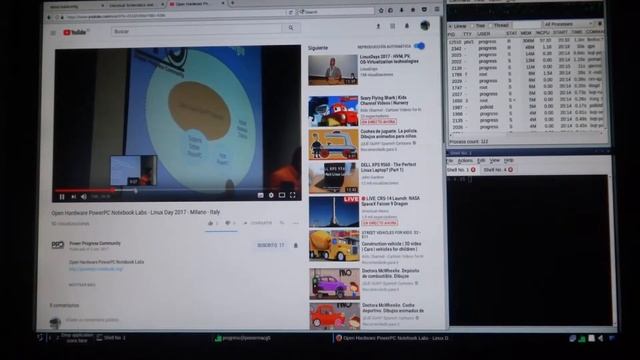
Task: Open a new browser tab
Action: [x=233, y=3]
